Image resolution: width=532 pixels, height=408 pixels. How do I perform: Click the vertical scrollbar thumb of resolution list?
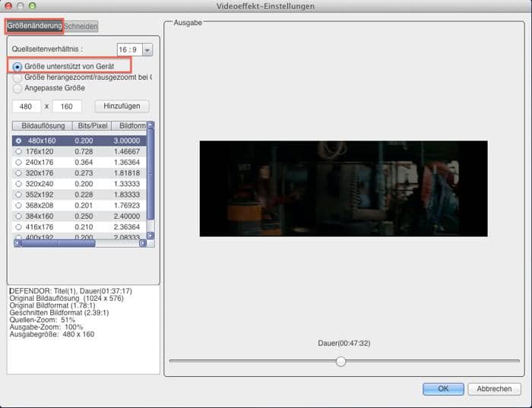click(150, 174)
